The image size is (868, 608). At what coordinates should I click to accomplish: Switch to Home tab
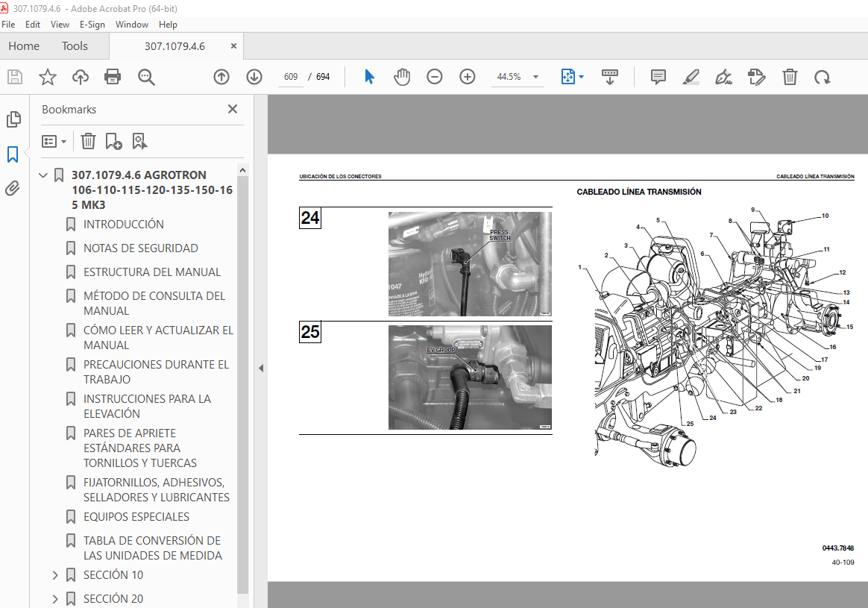click(24, 46)
